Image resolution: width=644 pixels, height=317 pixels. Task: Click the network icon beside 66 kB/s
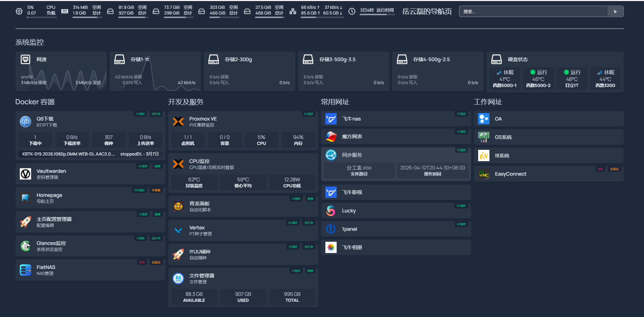pyautogui.click(x=293, y=11)
